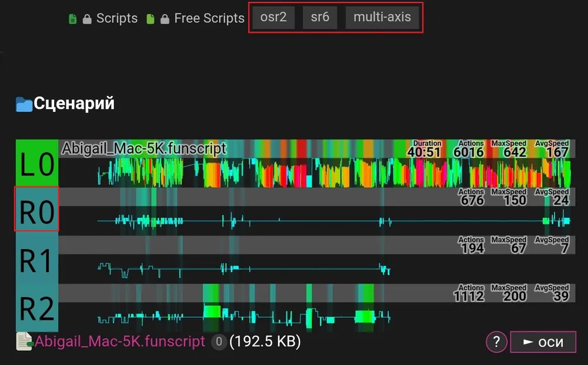Click the lock icon before Free Scripts
The width and height of the screenshot is (588, 365).
[x=165, y=19]
